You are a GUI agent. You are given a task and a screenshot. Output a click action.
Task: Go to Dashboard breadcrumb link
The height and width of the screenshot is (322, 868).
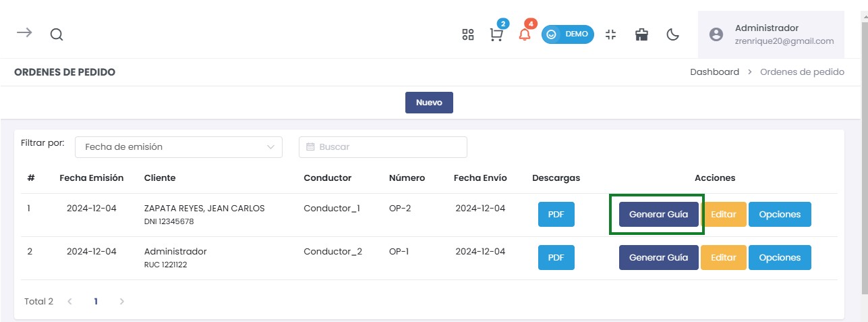point(714,72)
